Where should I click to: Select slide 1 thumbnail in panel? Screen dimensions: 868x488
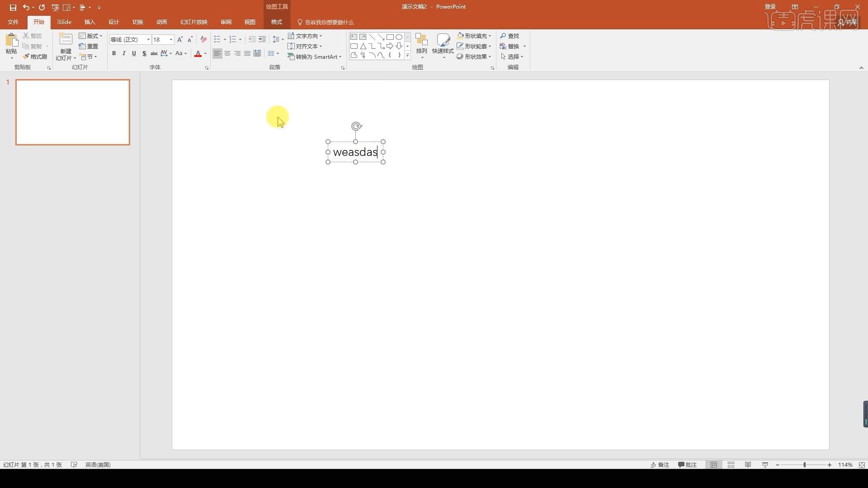(x=73, y=112)
